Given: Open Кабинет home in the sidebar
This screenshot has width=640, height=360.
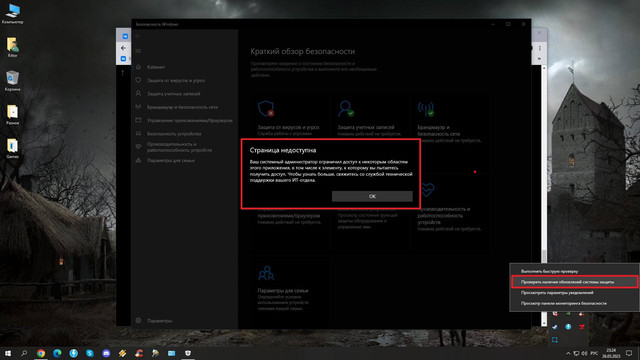Looking at the screenshot, I should [x=156, y=67].
